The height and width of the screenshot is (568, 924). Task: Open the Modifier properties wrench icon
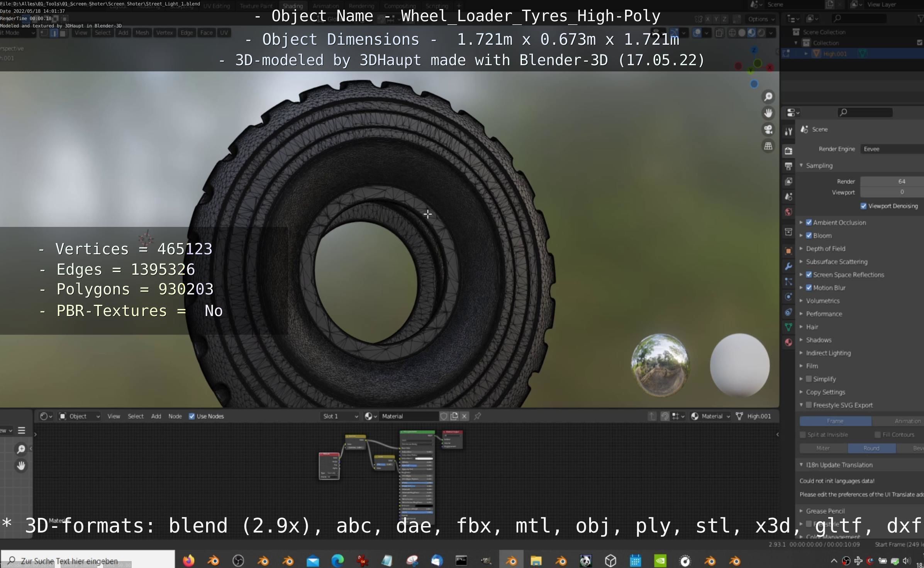click(x=788, y=266)
